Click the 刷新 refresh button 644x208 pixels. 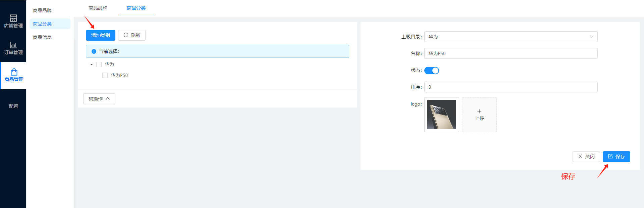132,35
